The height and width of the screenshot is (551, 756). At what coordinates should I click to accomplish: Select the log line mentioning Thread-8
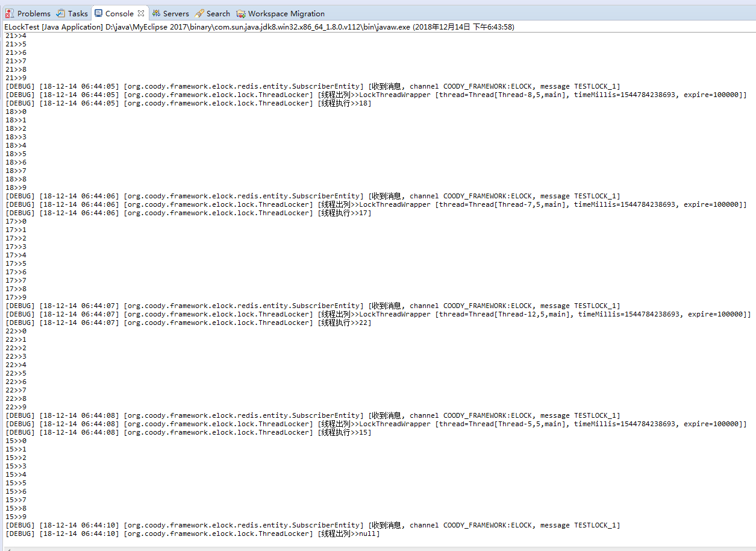coord(376,95)
